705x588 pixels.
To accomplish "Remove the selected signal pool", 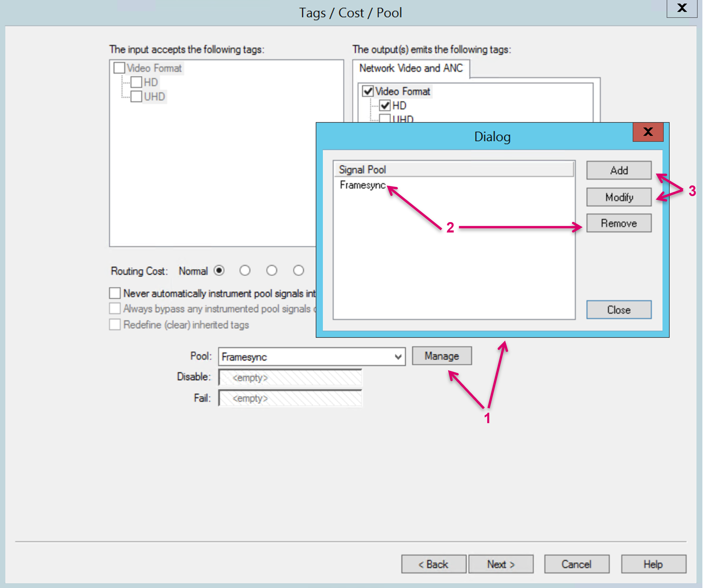I will (x=618, y=223).
